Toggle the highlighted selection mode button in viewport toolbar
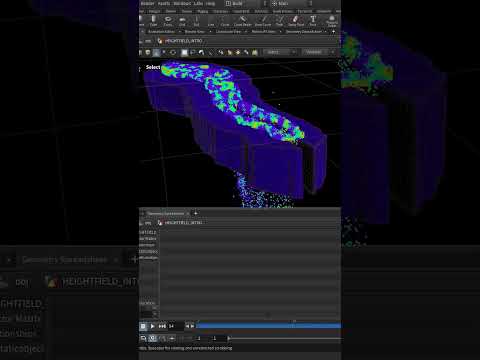Viewport: 480px width, 360px height. [x=156, y=52]
